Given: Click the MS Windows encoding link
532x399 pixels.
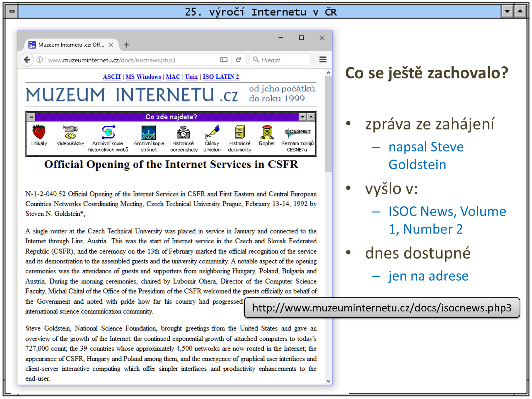Looking at the screenshot, I should tap(143, 77).
